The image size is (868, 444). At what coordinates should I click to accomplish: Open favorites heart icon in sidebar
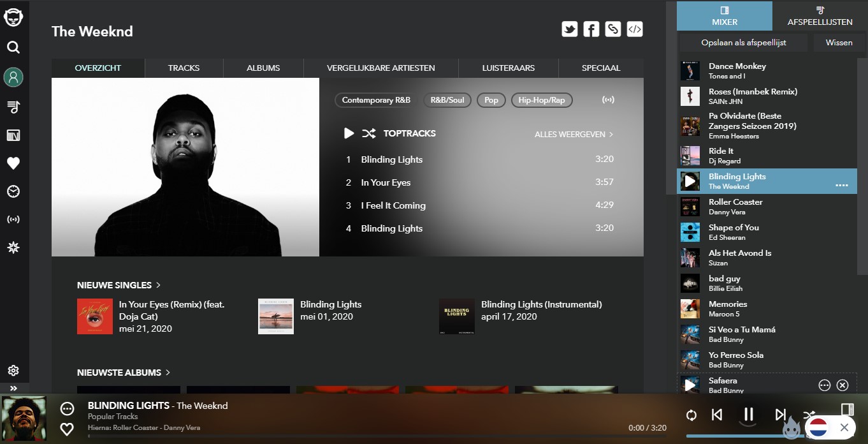(x=13, y=164)
